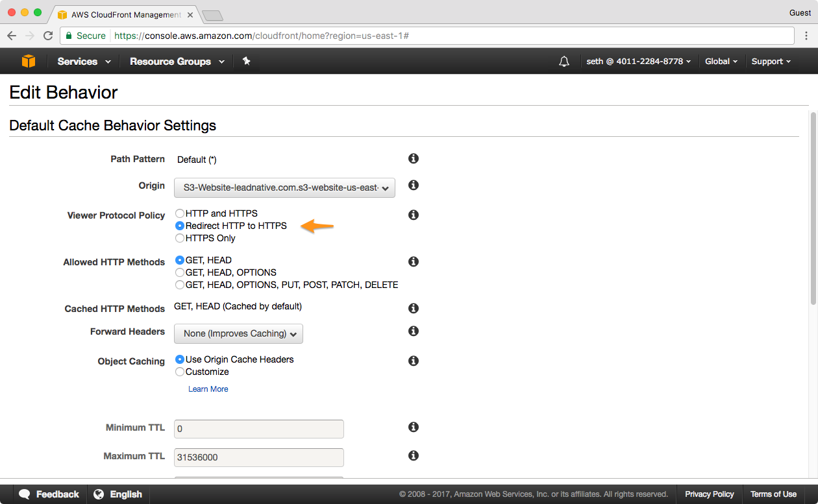This screenshot has height=504, width=818.
Task: Open the notifications bell icon
Action: 564,61
